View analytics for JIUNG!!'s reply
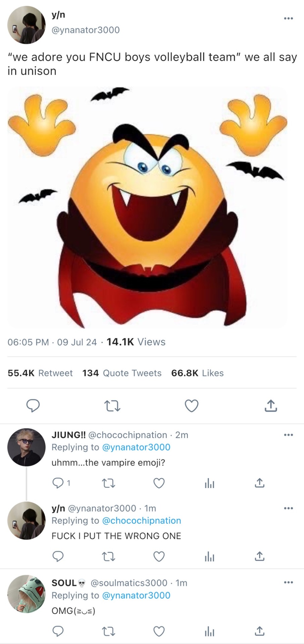 (209, 483)
